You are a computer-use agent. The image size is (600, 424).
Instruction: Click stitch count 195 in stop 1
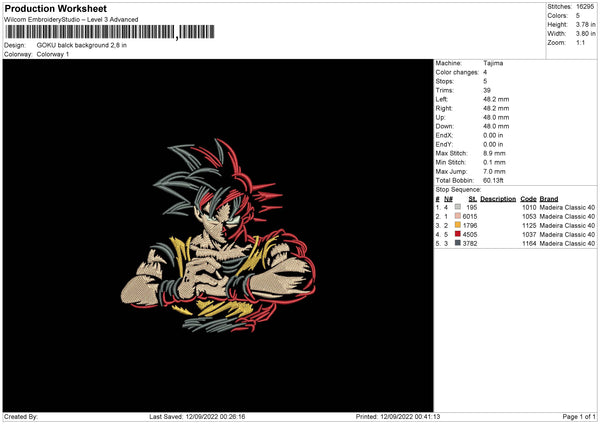click(x=471, y=208)
